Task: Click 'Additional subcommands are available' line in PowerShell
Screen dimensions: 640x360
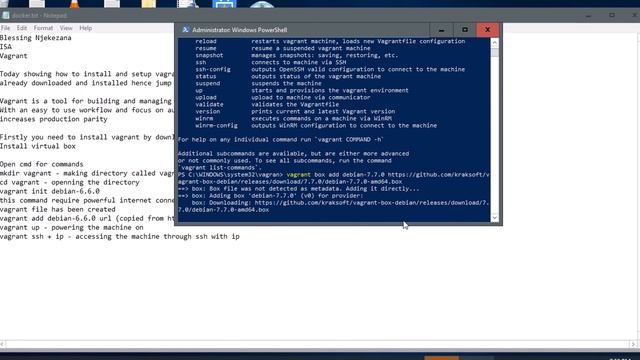Action: pos(293,153)
